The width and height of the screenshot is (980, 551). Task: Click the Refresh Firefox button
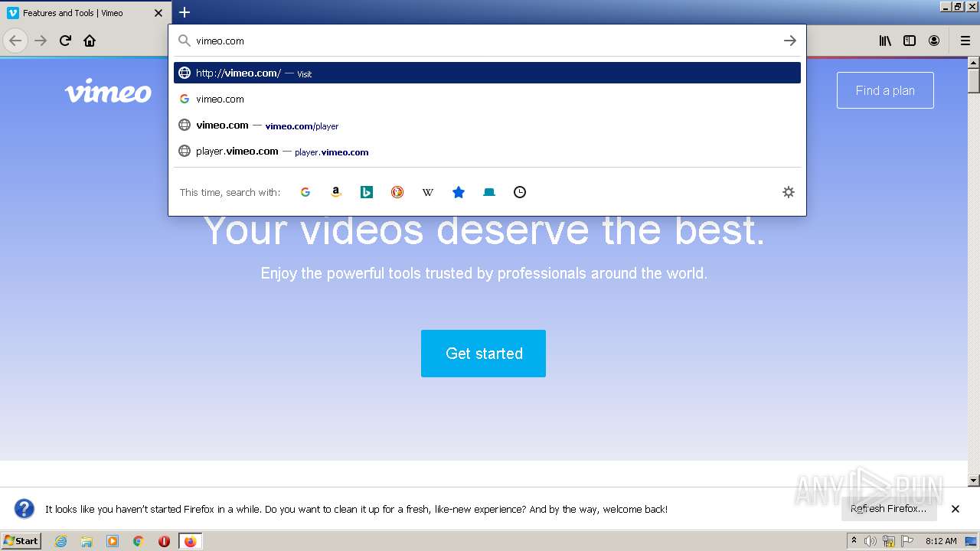(x=889, y=509)
